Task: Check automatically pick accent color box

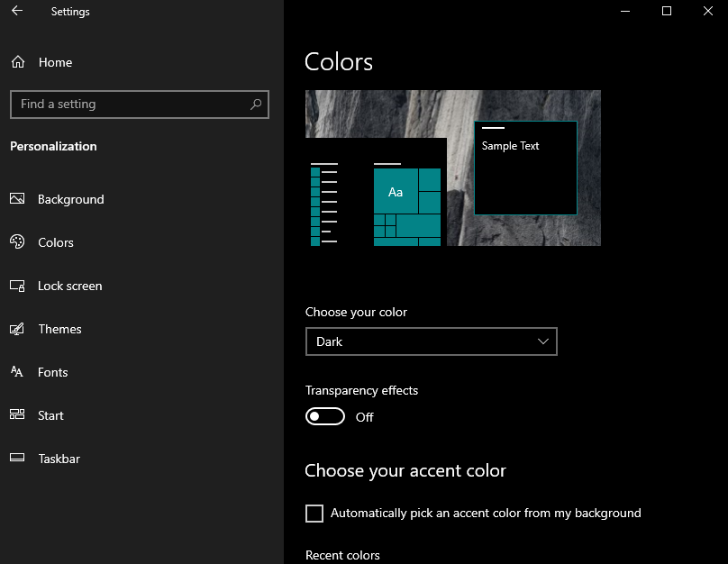Action: pos(314,514)
